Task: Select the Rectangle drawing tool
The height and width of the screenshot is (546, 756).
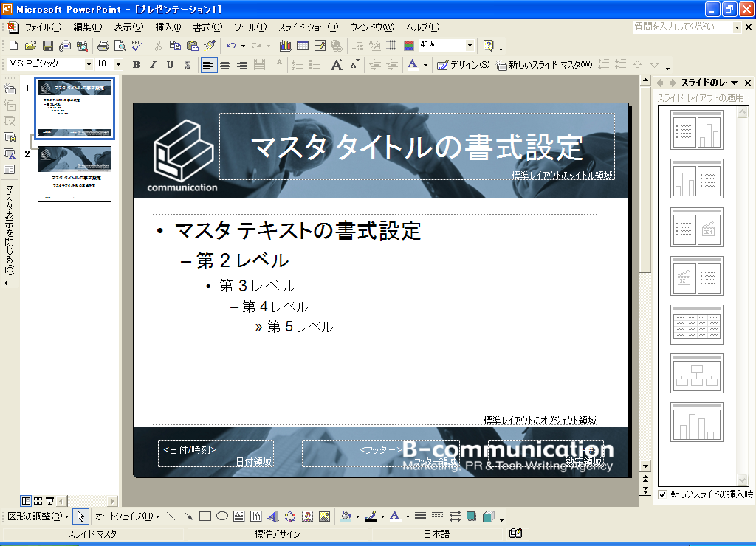Action: point(205,516)
